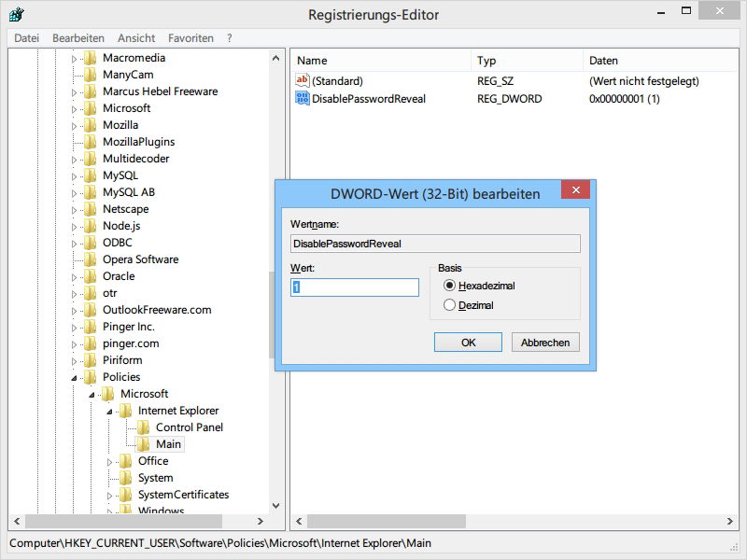Click the Opera Software folder icon
The width and height of the screenshot is (747, 560).
(x=90, y=259)
